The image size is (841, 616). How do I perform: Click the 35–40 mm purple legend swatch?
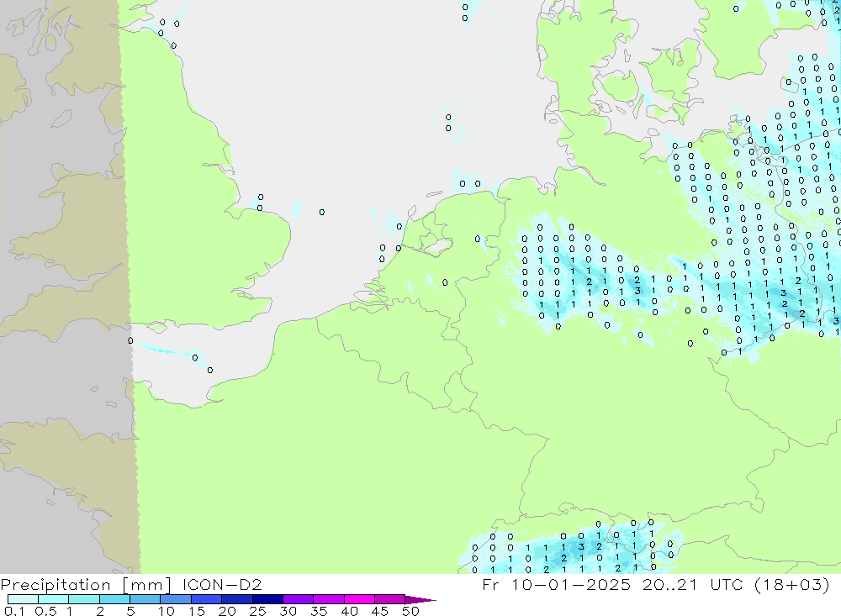328,599
